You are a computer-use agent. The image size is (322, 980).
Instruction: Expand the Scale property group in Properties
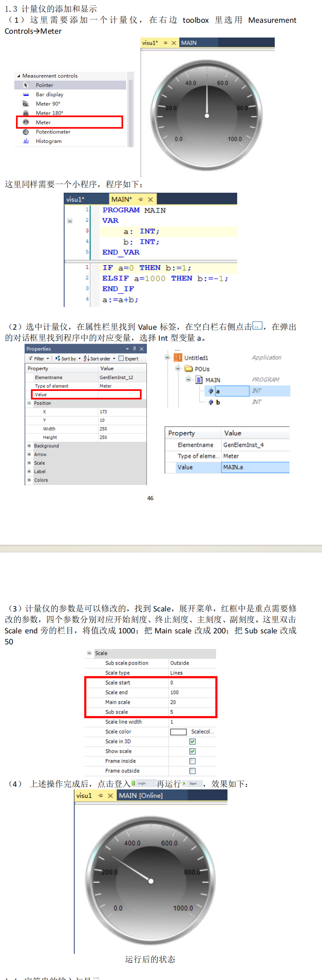tap(29, 463)
